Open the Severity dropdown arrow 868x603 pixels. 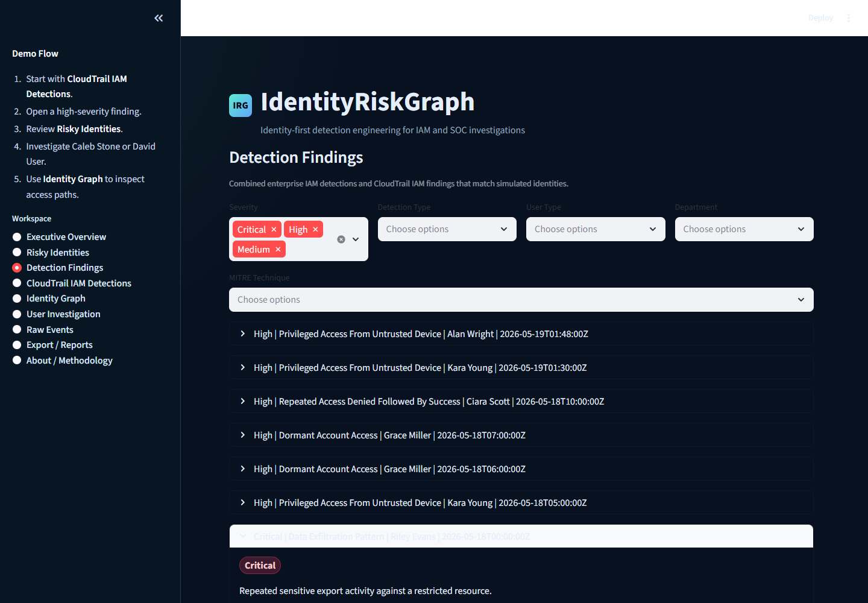click(x=356, y=239)
